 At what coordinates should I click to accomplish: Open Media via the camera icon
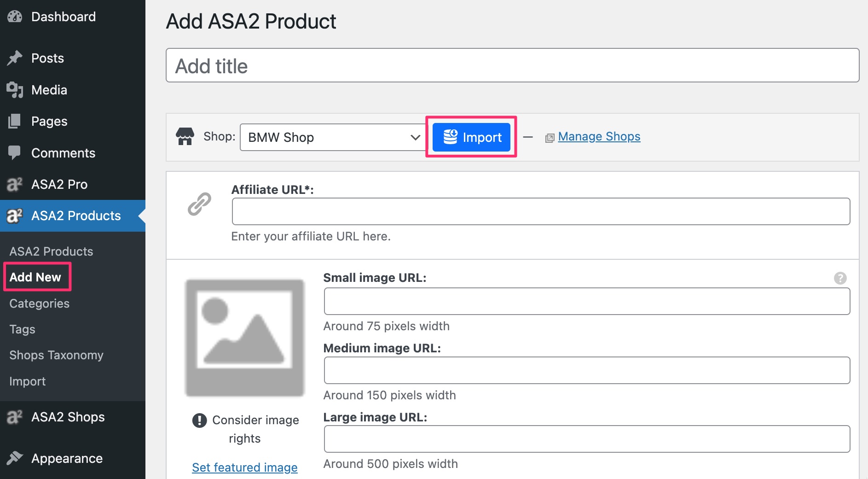pos(15,90)
